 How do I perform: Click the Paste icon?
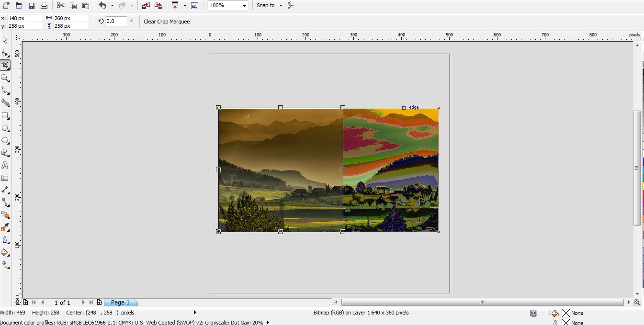(85, 5)
